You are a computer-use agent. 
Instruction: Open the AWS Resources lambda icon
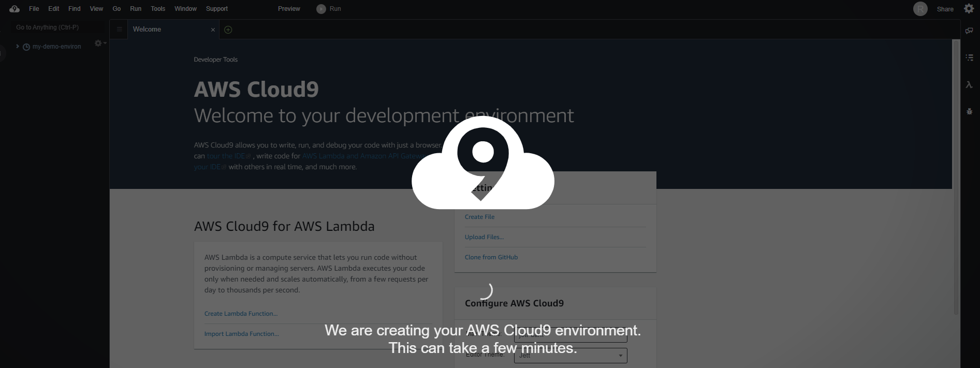[x=969, y=84]
